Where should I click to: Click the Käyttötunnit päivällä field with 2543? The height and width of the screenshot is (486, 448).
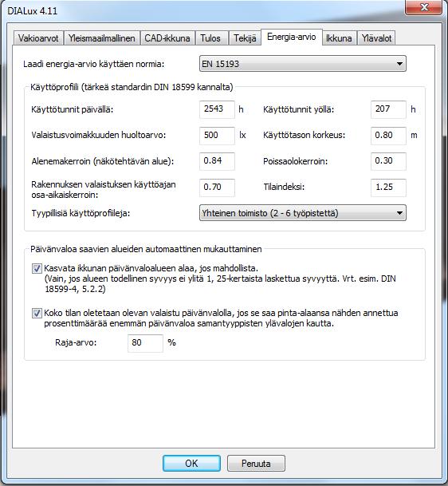point(217,109)
